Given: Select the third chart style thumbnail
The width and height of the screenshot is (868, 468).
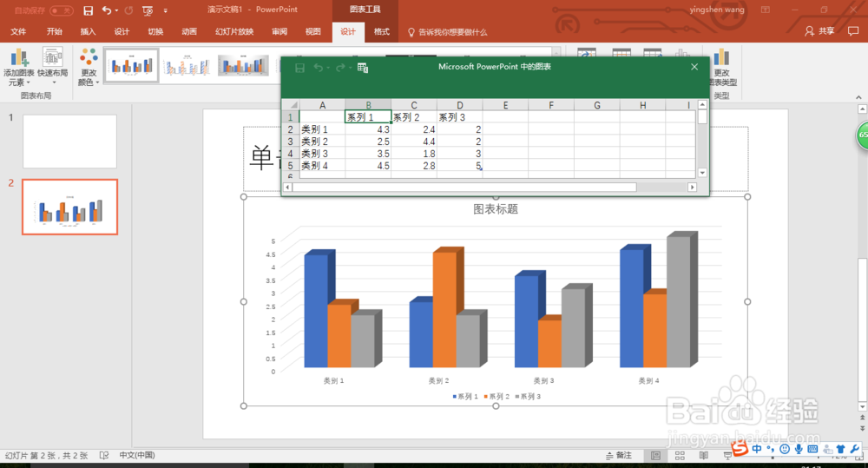Looking at the screenshot, I should [244, 66].
